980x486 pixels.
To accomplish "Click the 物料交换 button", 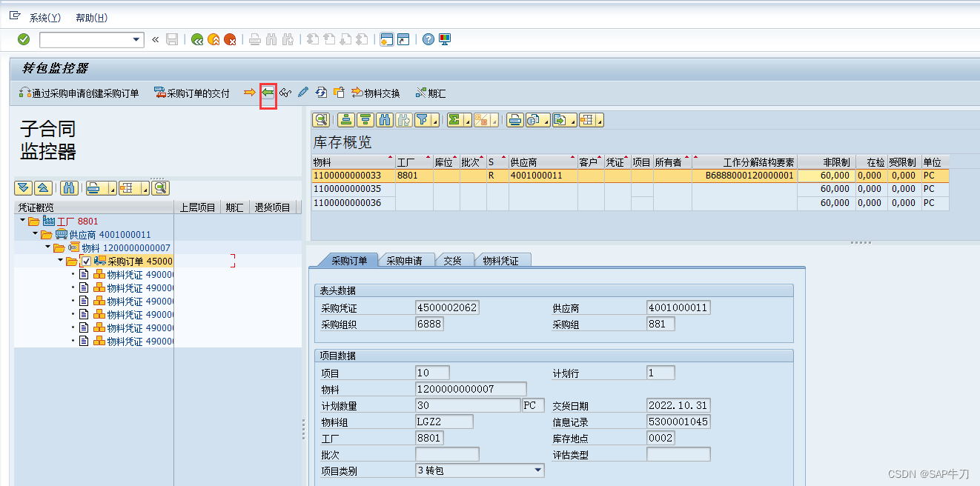I will (x=376, y=93).
